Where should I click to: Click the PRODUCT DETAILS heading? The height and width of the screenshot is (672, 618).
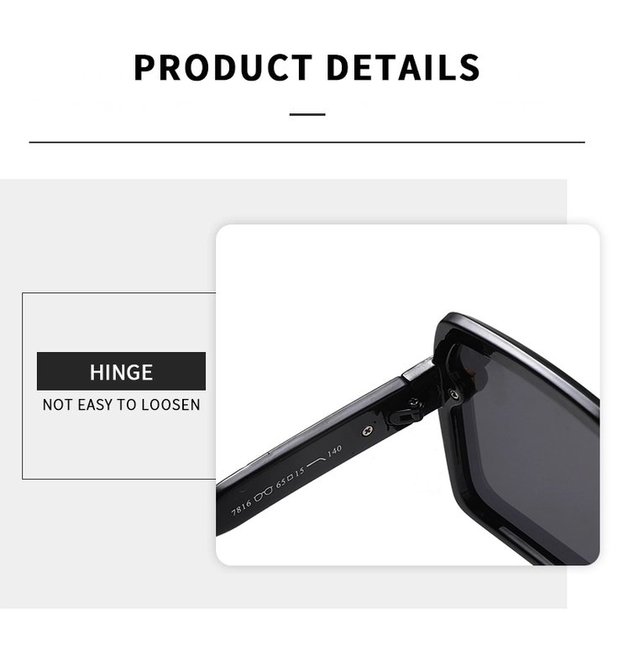(x=306, y=67)
